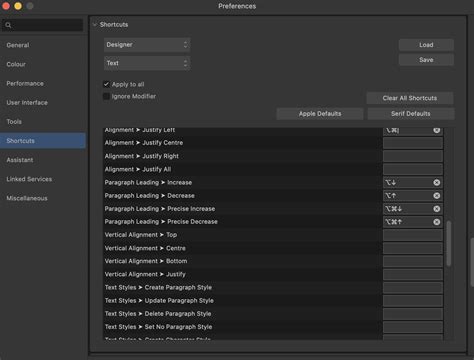Select the 'Vertical Alignment > Top' label
Image resolution: width=474 pixels, height=360 pixels.
click(x=141, y=235)
